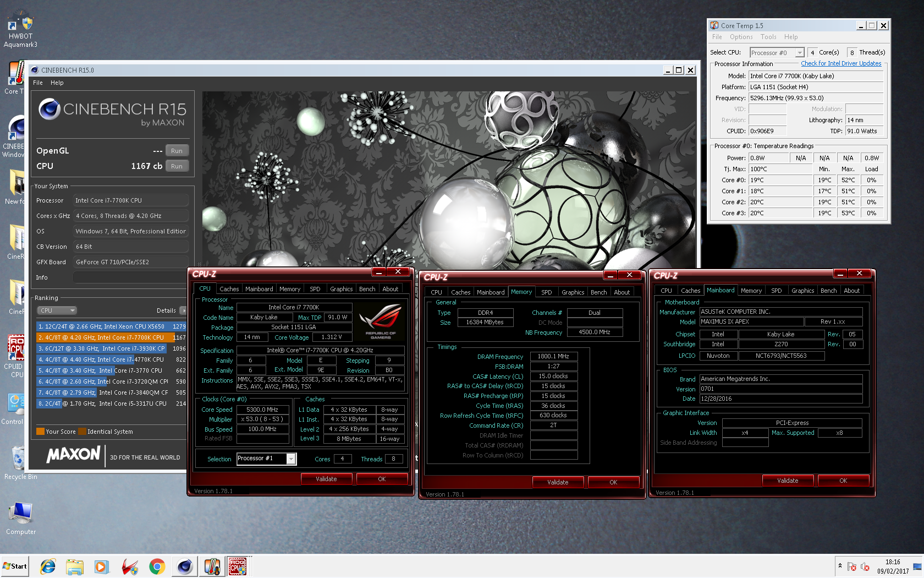Open Windows Media Player from the taskbar
Viewport: 924px width, 578px height.
pos(102,566)
